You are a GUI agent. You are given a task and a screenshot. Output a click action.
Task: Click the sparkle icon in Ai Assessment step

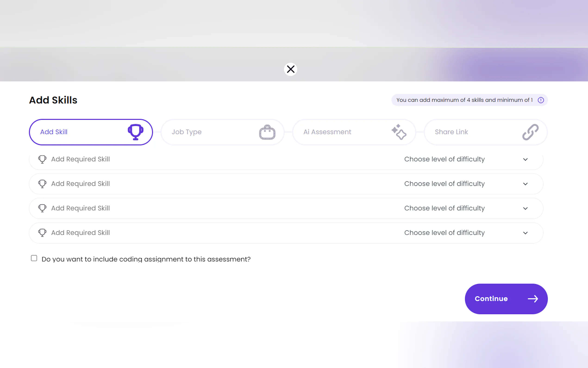point(399,132)
